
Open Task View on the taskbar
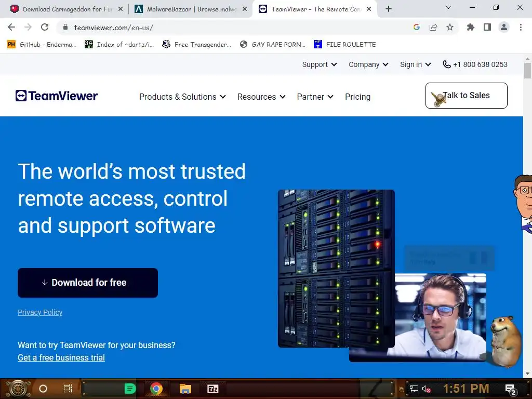(x=68, y=389)
